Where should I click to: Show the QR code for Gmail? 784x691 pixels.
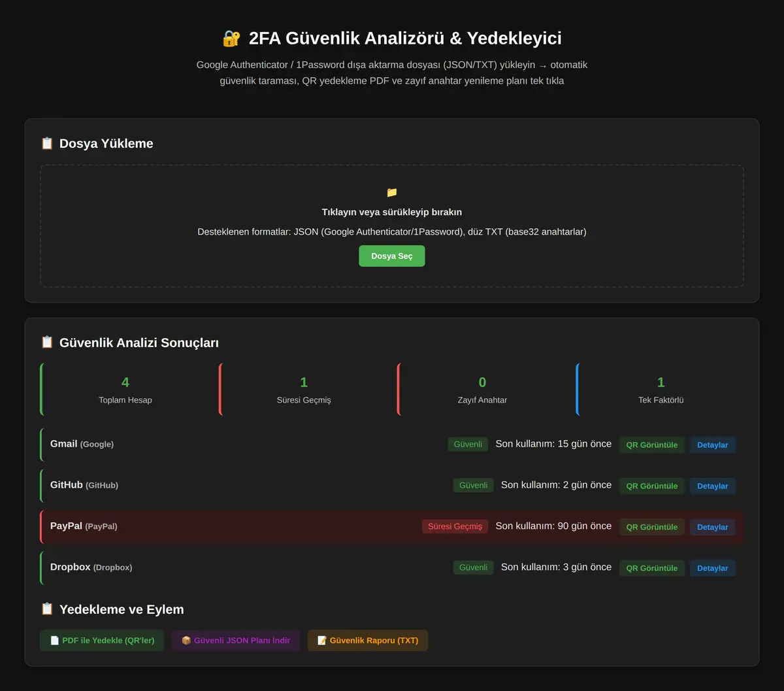(x=652, y=445)
